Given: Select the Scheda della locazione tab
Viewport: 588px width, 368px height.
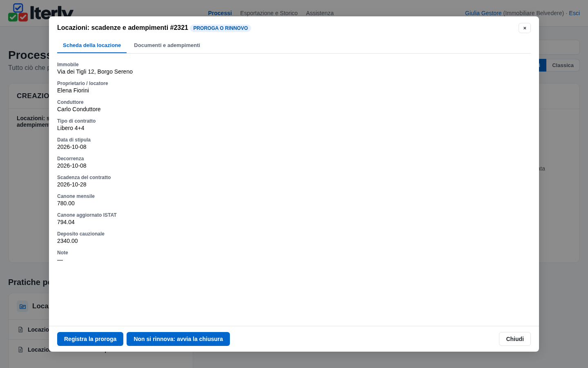Looking at the screenshot, I should 92,45.
